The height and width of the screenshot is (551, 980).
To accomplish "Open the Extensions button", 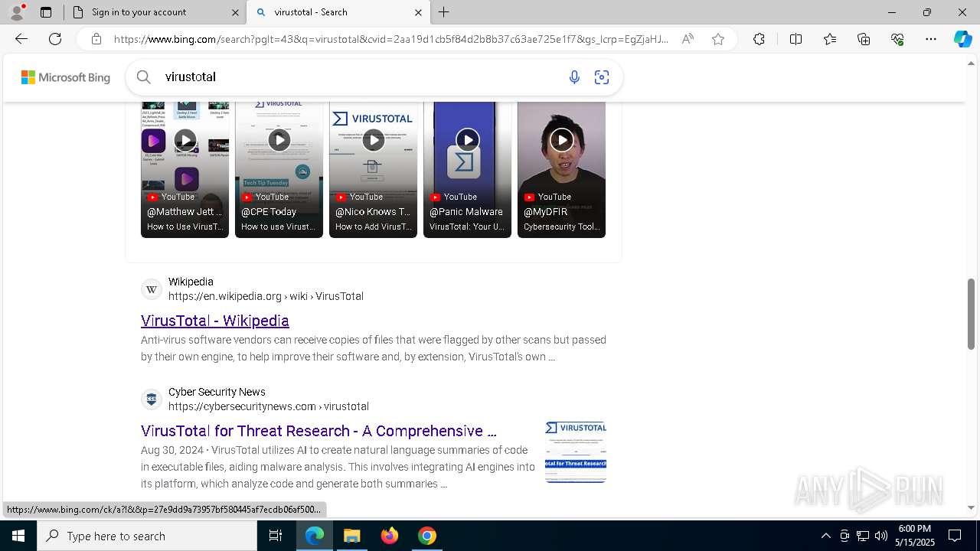I will coord(759,39).
